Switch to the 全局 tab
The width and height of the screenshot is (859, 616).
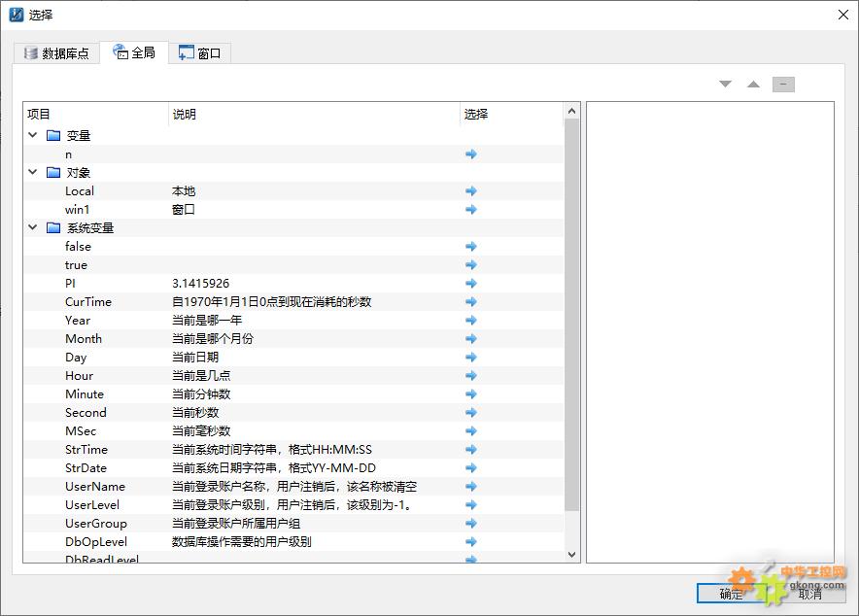pyautogui.click(x=134, y=52)
